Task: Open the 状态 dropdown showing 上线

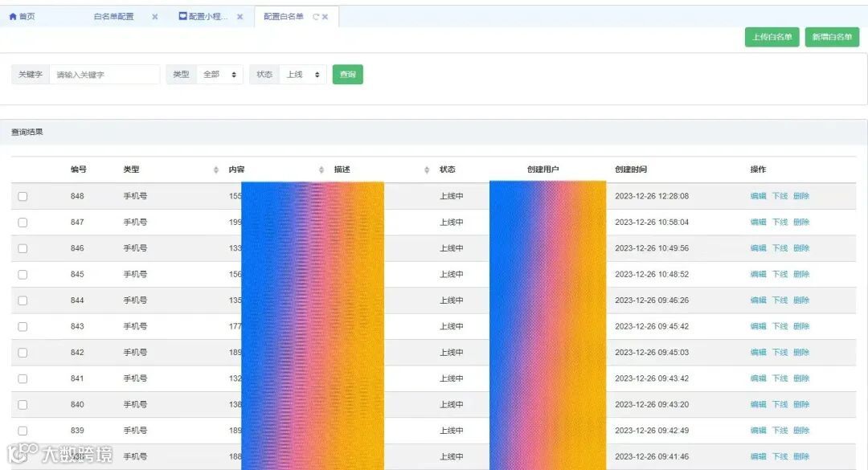Action: [303, 74]
